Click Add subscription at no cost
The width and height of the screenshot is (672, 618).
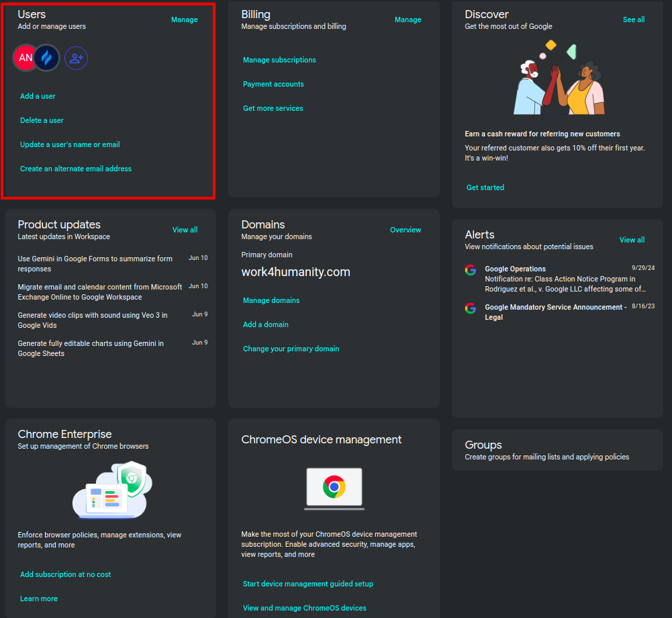[x=66, y=574]
